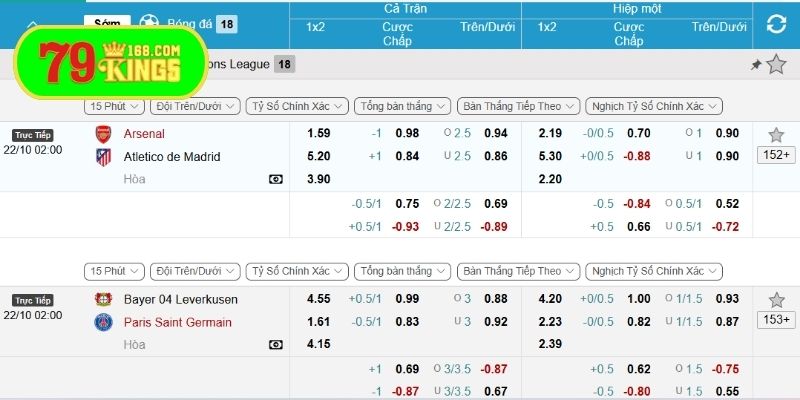Click the soccer ball icon beside Bóng đá

coord(150,21)
